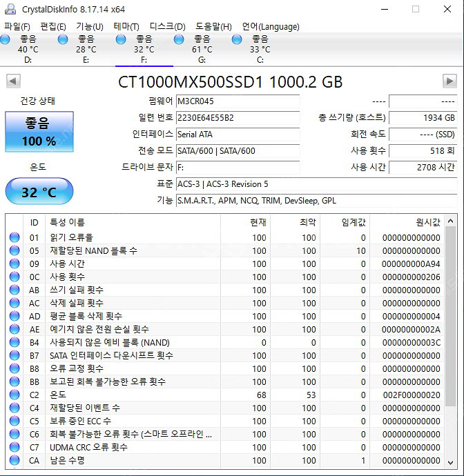
Task: Click the 좋음 100 % health status button
Action: point(39,132)
